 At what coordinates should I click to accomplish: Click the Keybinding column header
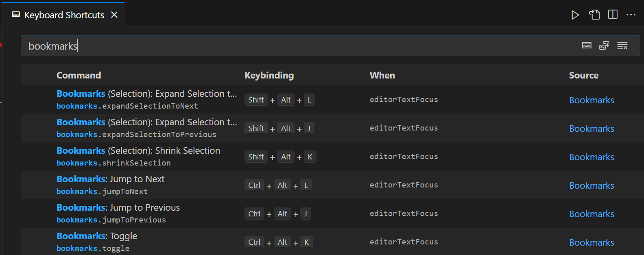[269, 75]
